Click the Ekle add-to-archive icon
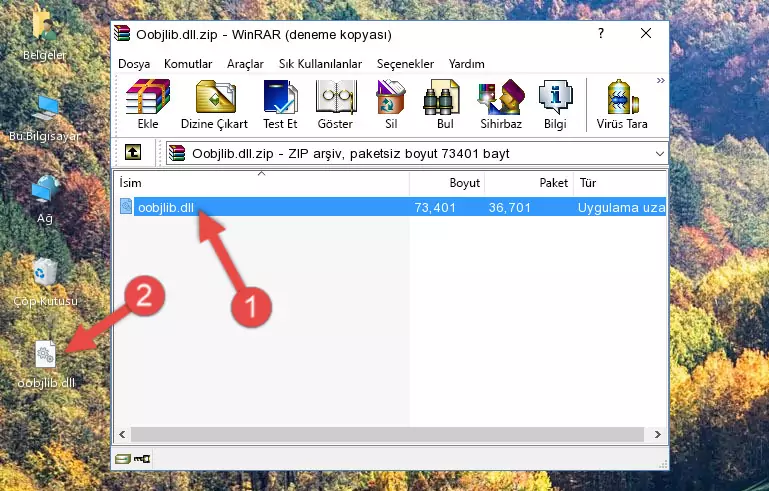The image size is (769, 491). click(x=148, y=104)
